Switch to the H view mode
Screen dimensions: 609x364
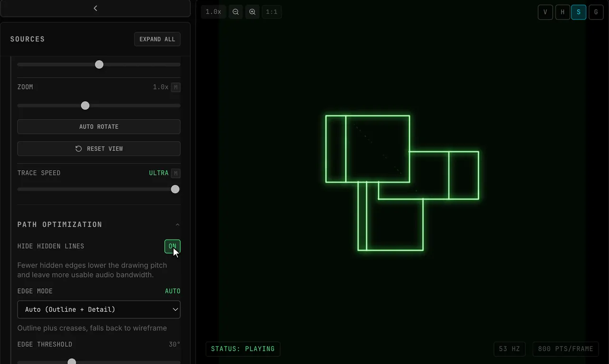(562, 12)
